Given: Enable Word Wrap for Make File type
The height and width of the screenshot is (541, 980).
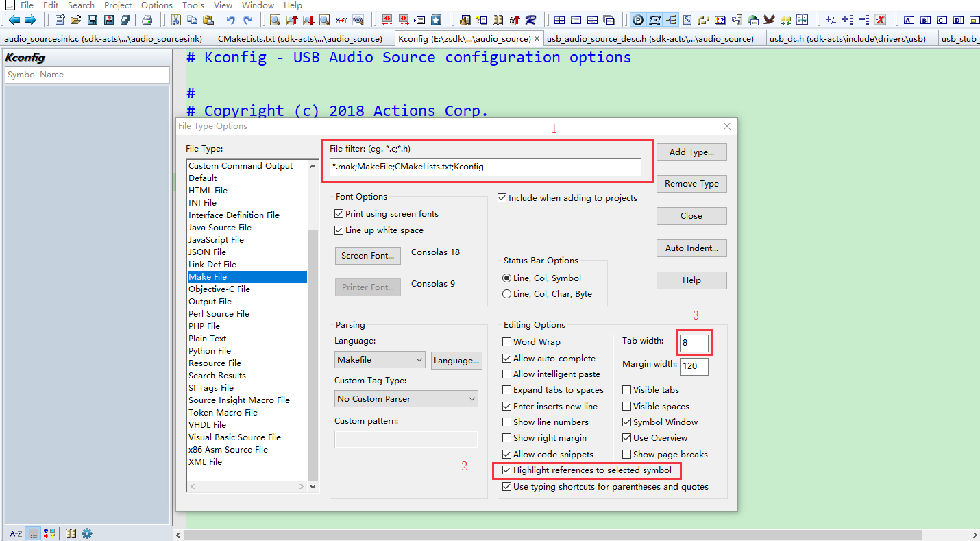Looking at the screenshot, I should click(507, 341).
